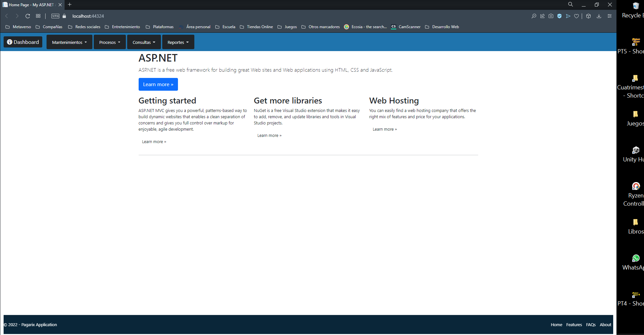Reload the page with the refresh icon

[28, 16]
